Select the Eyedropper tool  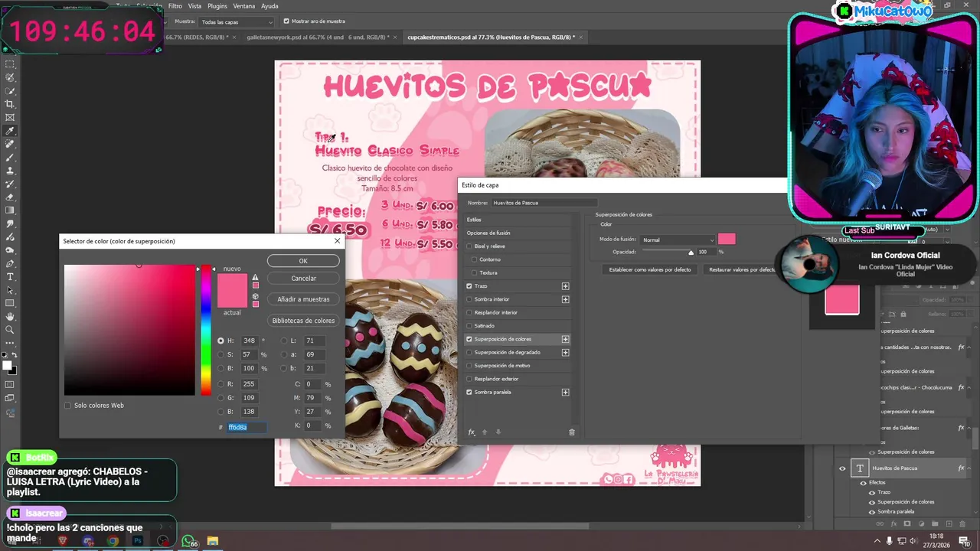(10, 131)
